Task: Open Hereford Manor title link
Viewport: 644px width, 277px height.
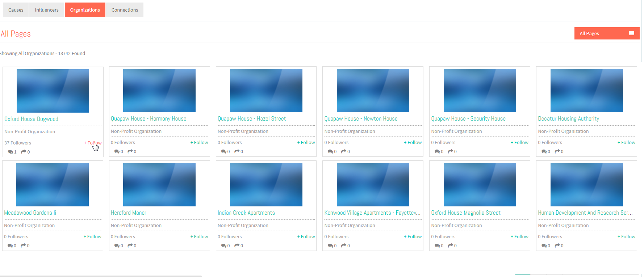Action: click(129, 213)
